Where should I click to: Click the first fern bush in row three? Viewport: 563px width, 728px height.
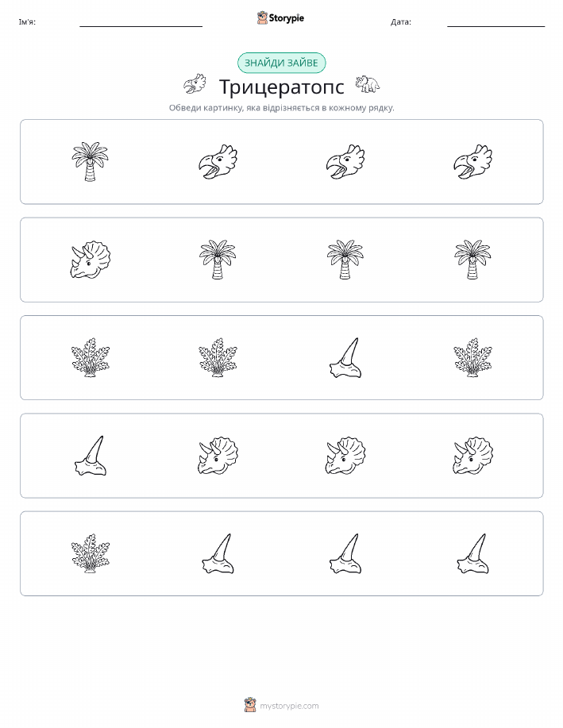click(90, 357)
